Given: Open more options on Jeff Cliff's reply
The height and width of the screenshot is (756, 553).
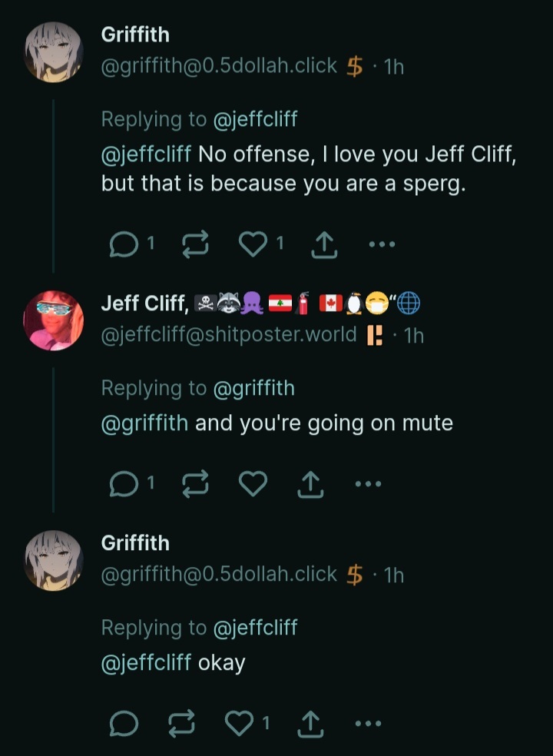Looking at the screenshot, I should [368, 483].
